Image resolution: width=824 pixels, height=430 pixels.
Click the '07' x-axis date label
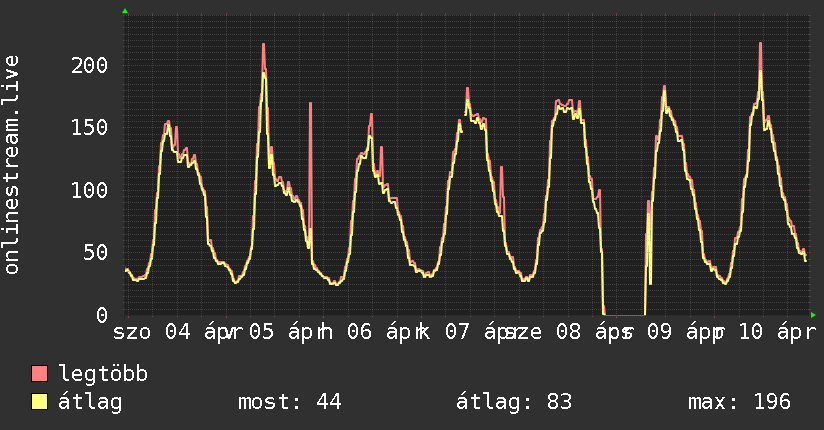pos(457,332)
